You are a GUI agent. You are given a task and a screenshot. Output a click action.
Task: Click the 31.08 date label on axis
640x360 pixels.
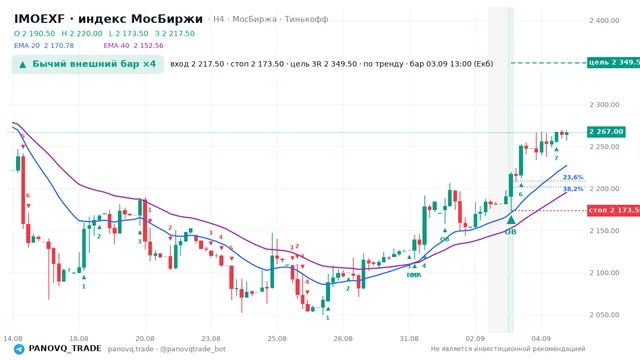tap(409, 339)
